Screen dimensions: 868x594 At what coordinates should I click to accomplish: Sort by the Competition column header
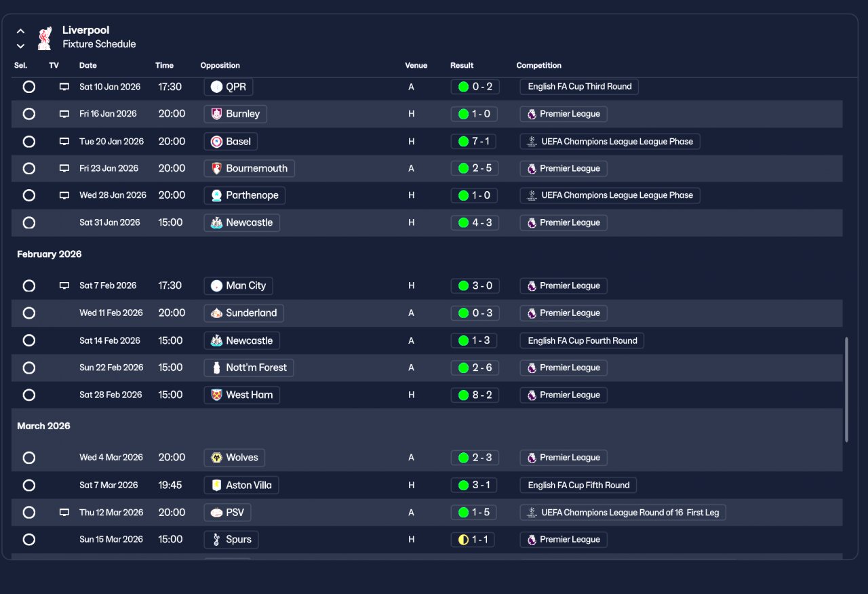(539, 66)
